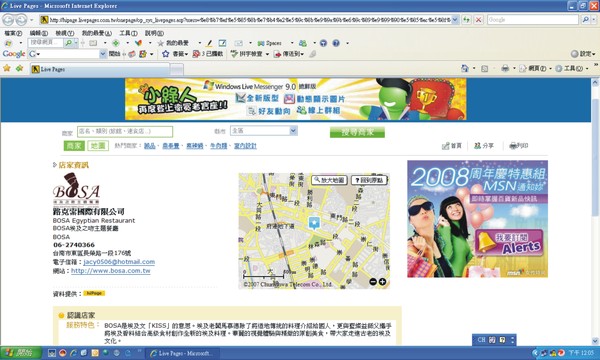
Task: Open the http://www.bosa.com.tw link
Action: pos(111,271)
